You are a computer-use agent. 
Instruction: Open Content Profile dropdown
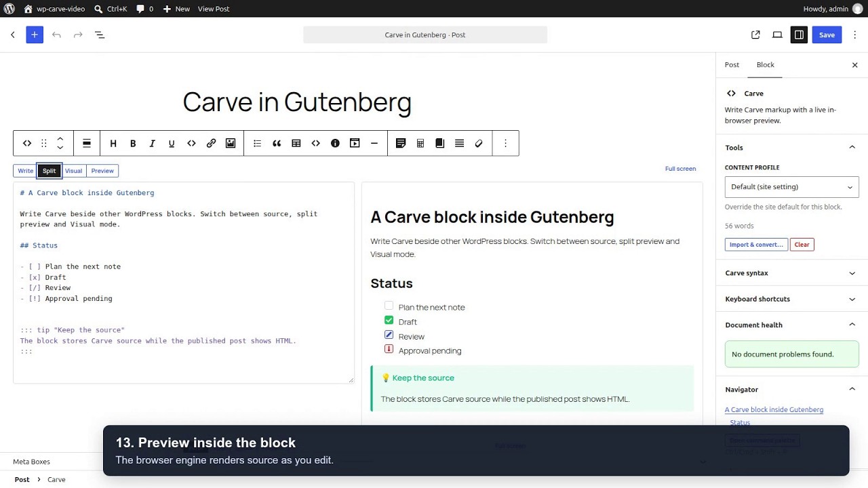click(x=791, y=187)
